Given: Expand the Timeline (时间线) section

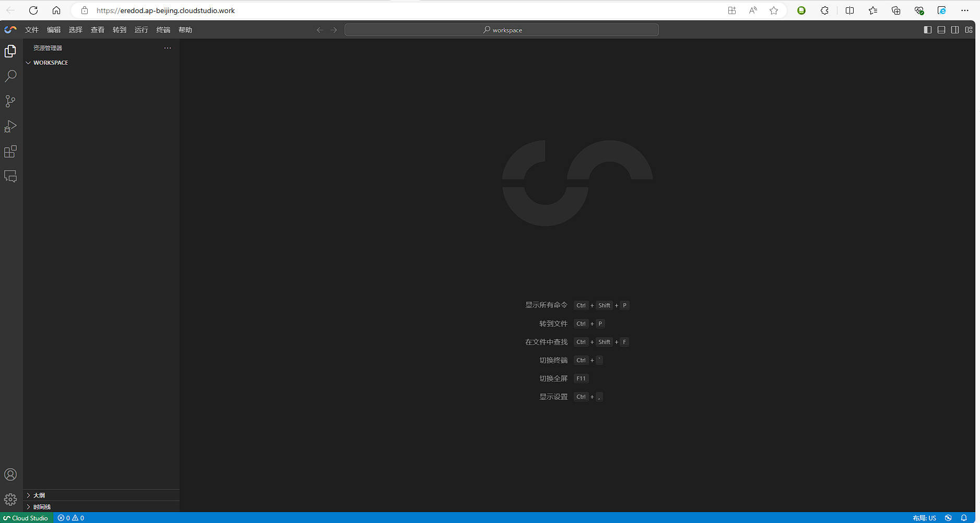Looking at the screenshot, I should click(x=101, y=507).
